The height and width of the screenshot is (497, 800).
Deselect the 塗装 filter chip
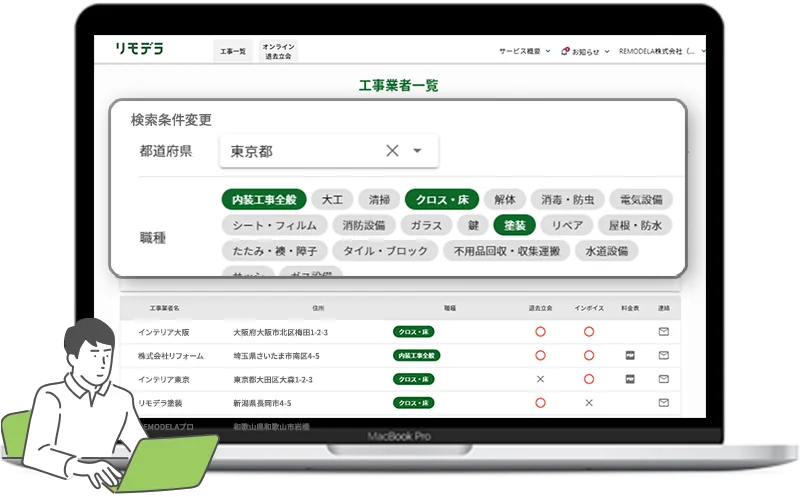click(x=515, y=225)
